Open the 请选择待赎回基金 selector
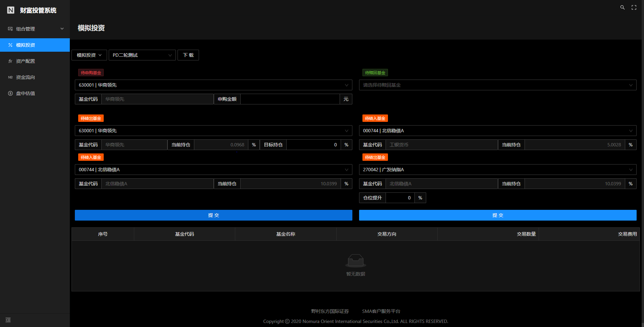 pyautogui.click(x=498, y=85)
